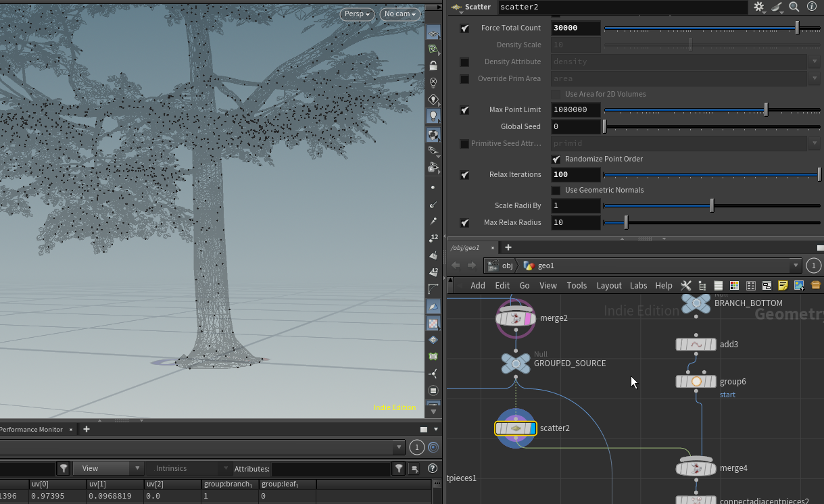Uncheck the Force Total Count checkbox
824x504 pixels.
tap(464, 28)
